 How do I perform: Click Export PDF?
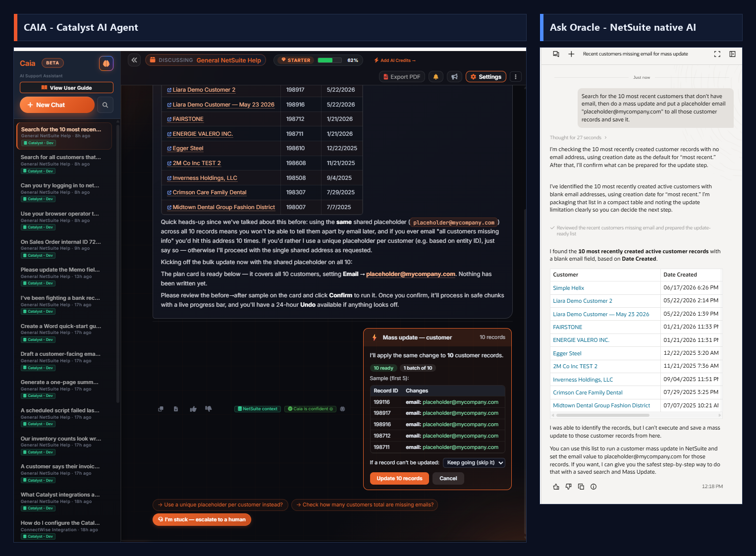tap(401, 77)
